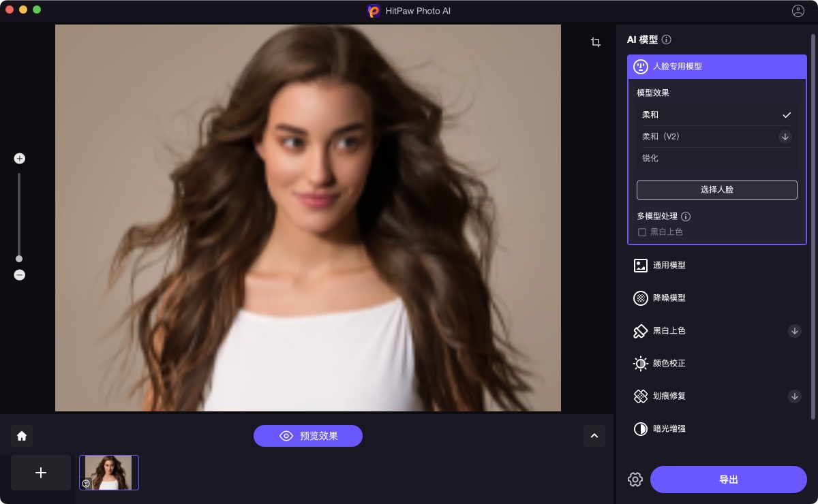Click the 通用模型 picture icon
This screenshot has width=818, height=504.
(641, 266)
